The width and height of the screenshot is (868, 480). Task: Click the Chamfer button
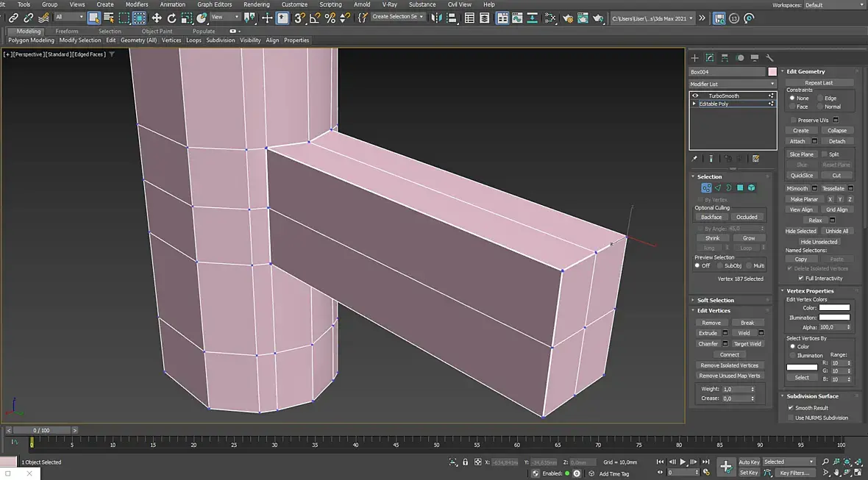(x=708, y=344)
